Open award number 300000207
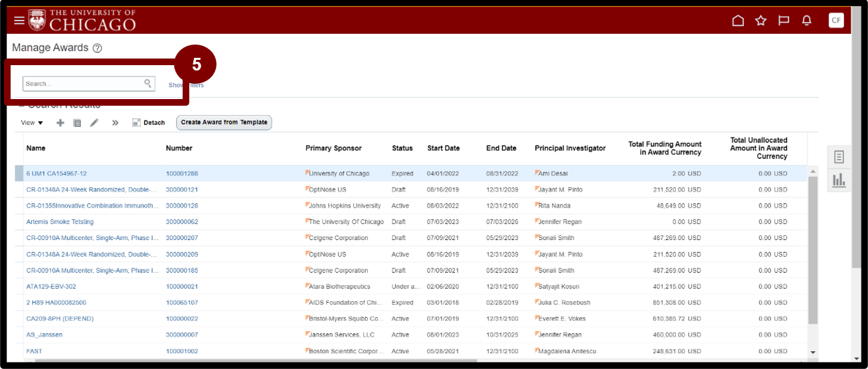 point(182,238)
